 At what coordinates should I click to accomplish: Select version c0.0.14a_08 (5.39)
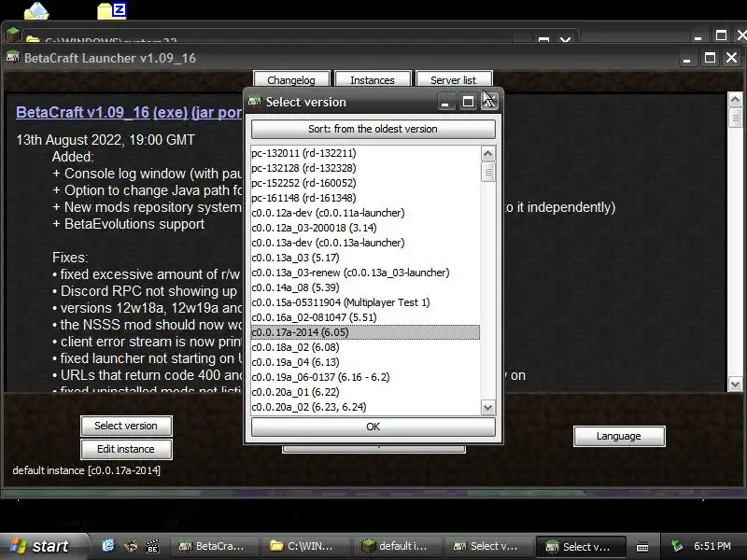click(365, 287)
